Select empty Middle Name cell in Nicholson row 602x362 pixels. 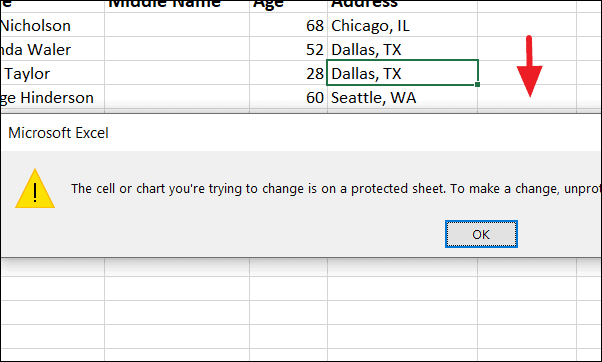click(177, 25)
